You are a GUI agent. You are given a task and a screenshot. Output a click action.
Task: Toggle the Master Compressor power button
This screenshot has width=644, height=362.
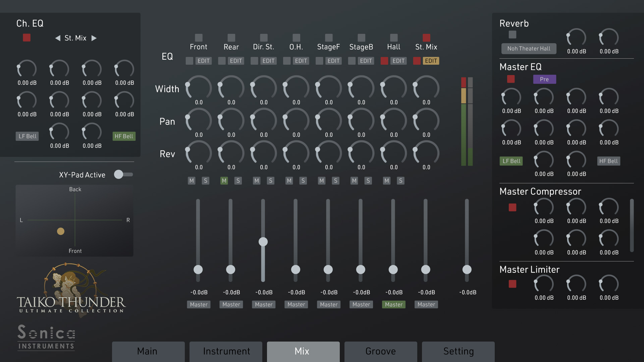click(x=512, y=207)
